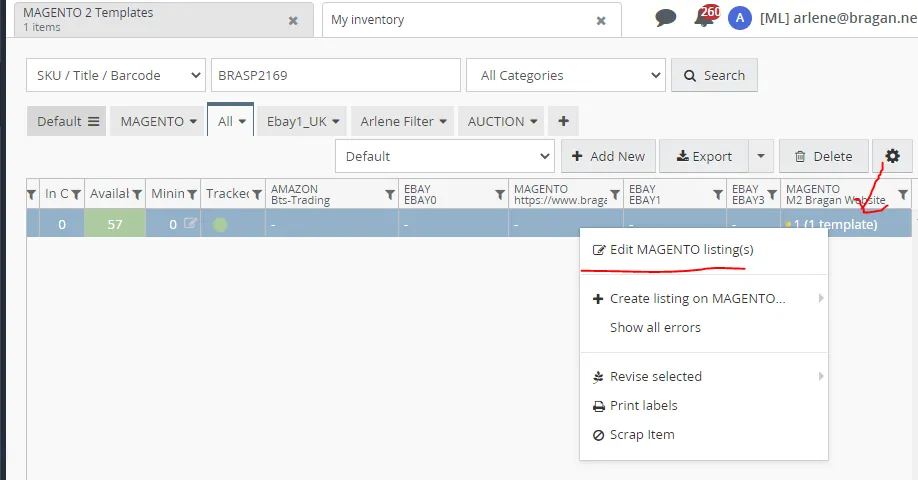
Task: Click the available quantity cell 57
Action: (115, 224)
